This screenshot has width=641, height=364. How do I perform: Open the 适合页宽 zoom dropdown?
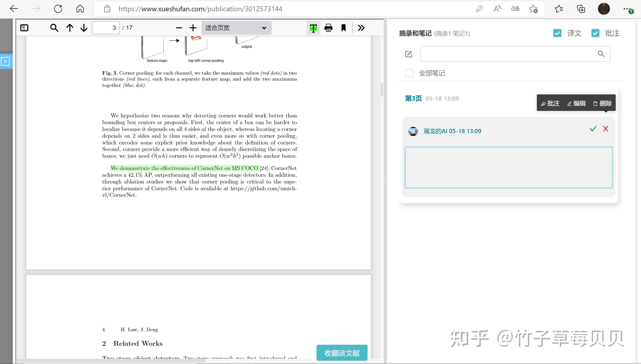pyautogui.click(x=236, y=28)
